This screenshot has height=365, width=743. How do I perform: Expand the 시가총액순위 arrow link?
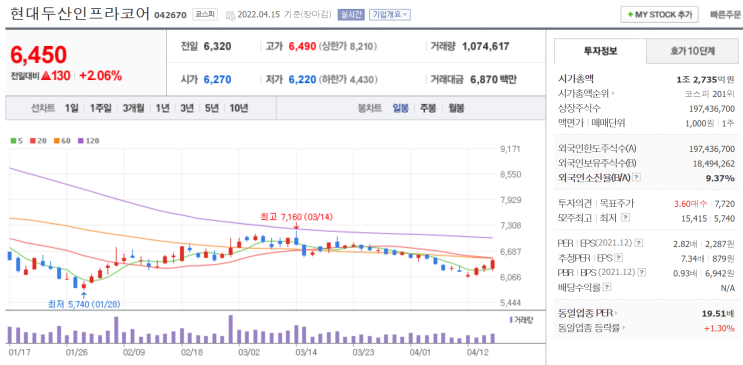coord(588,94)
